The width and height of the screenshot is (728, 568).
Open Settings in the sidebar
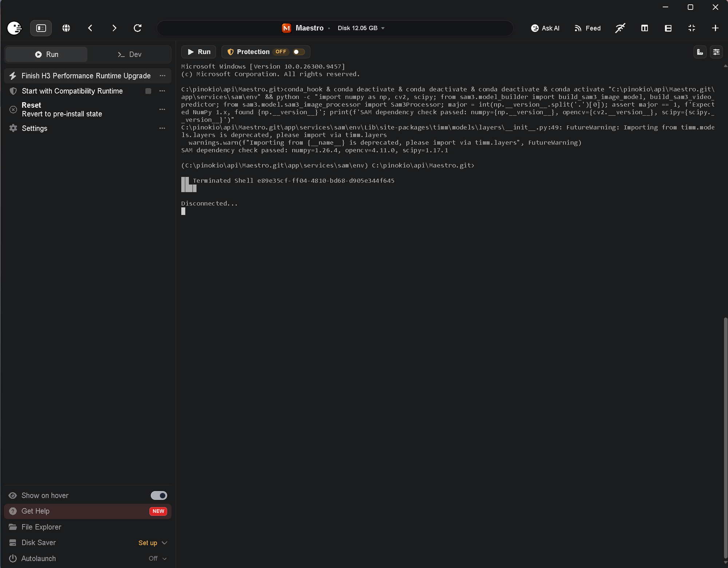35,128
